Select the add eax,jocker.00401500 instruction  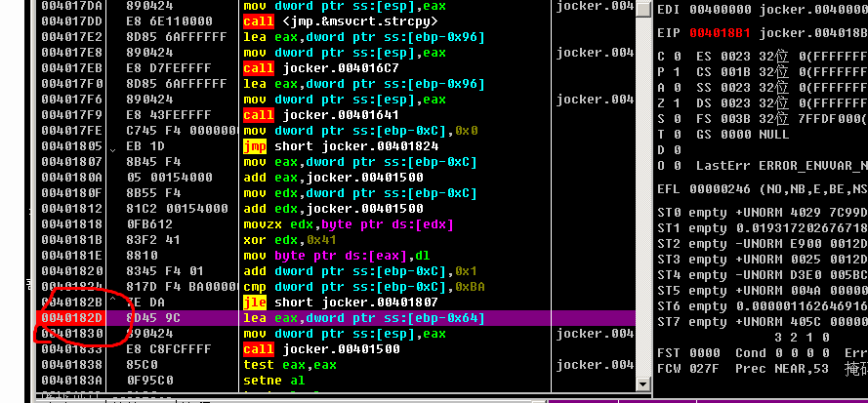pos(333,178)
